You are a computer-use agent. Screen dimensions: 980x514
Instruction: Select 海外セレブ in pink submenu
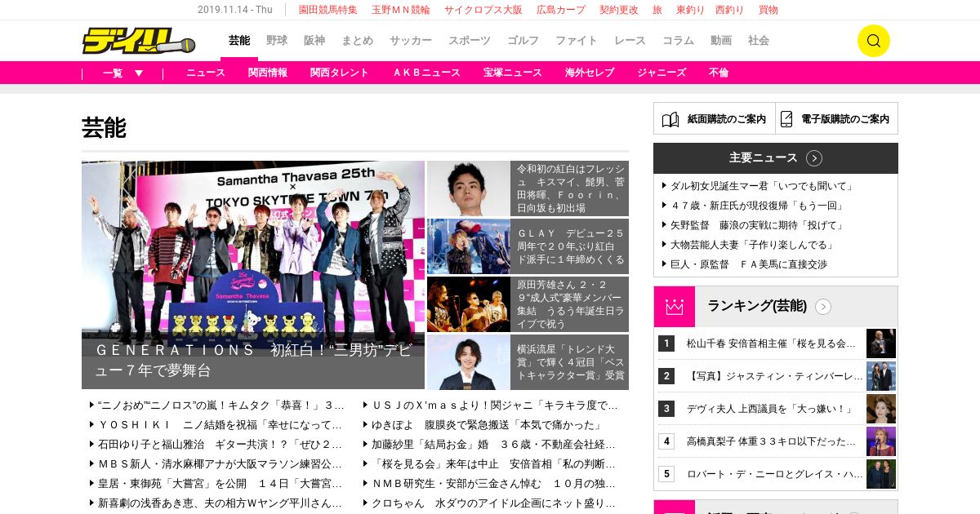point(590,73)
